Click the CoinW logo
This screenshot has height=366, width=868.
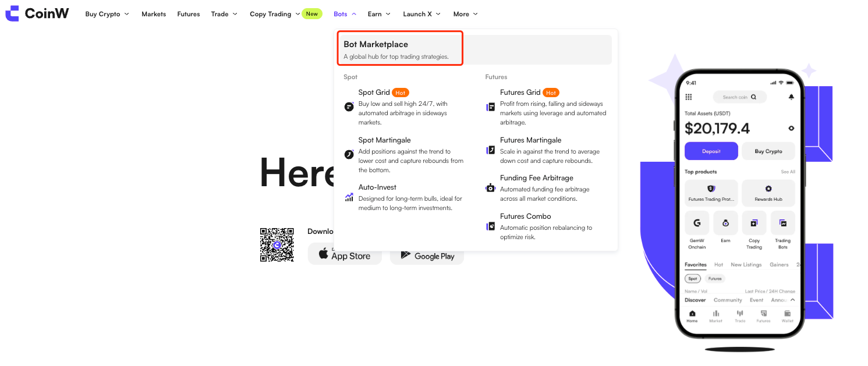[x=37, y=13]
